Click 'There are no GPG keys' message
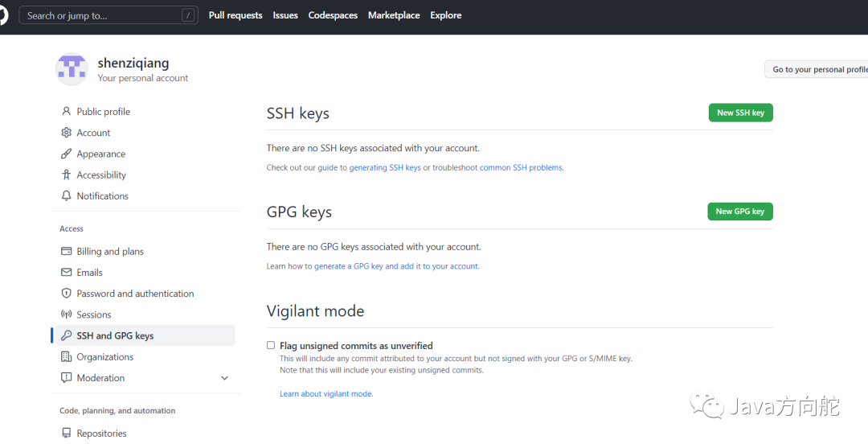 374,247
